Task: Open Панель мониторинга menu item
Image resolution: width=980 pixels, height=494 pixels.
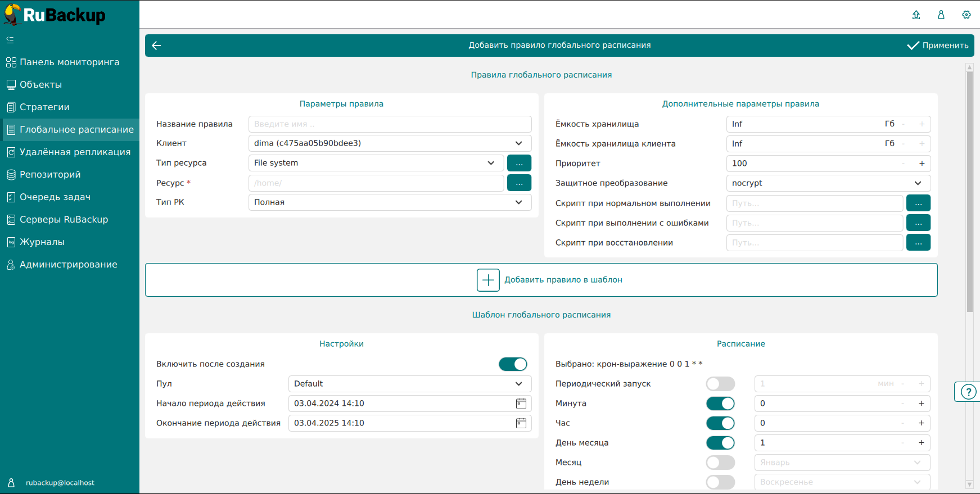Action: click(69, 62)
